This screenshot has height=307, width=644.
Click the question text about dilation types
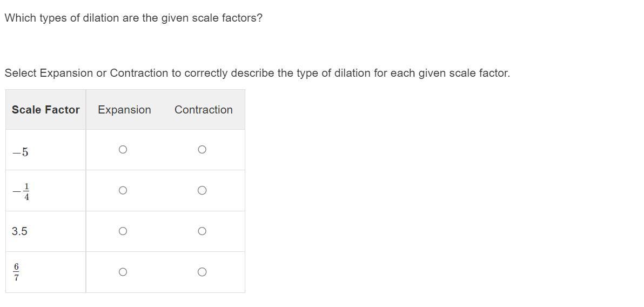tap(133, 18)
